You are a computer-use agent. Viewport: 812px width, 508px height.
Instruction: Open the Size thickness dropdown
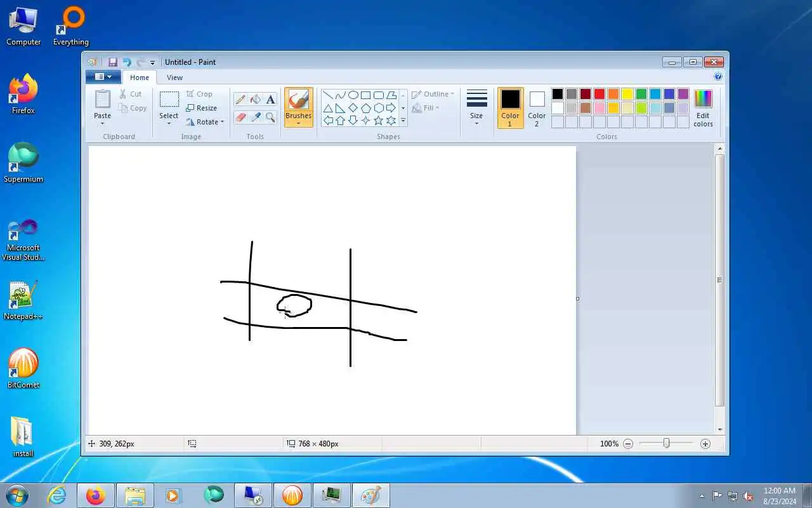click(476, 107)
